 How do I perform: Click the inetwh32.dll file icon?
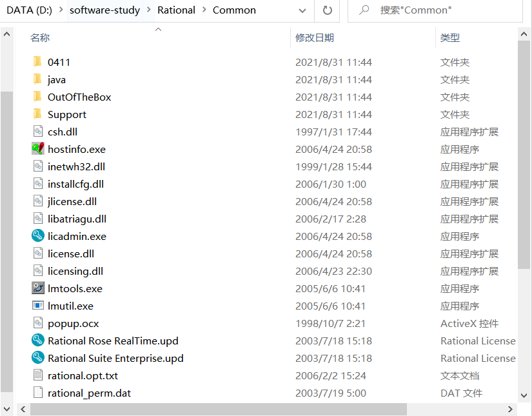[38, 166]
